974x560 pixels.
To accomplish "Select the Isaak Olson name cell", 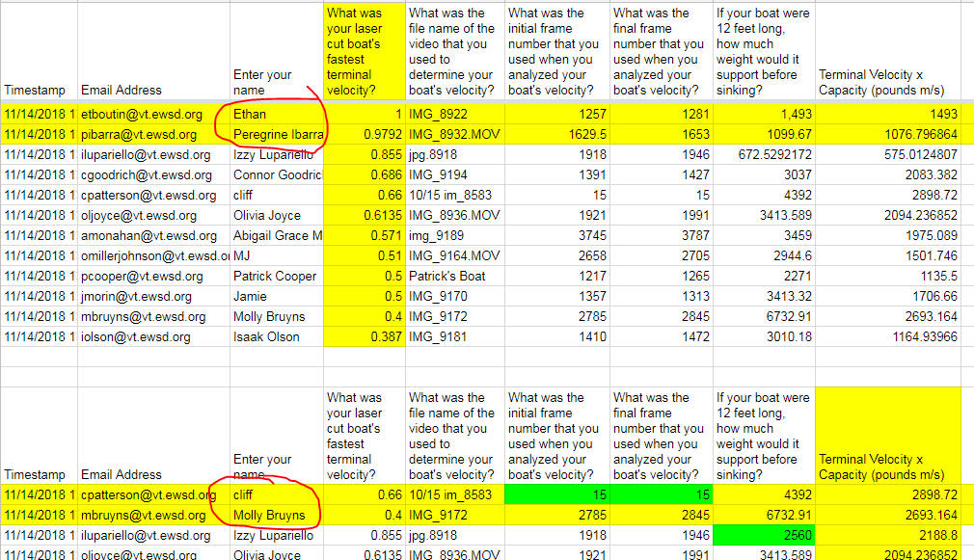I will click(276, 336).
